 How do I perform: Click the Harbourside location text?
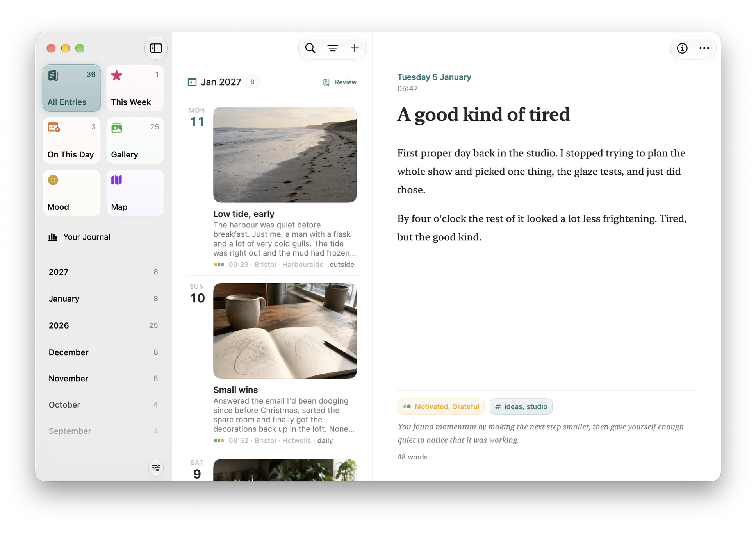(x=303, y=265)
